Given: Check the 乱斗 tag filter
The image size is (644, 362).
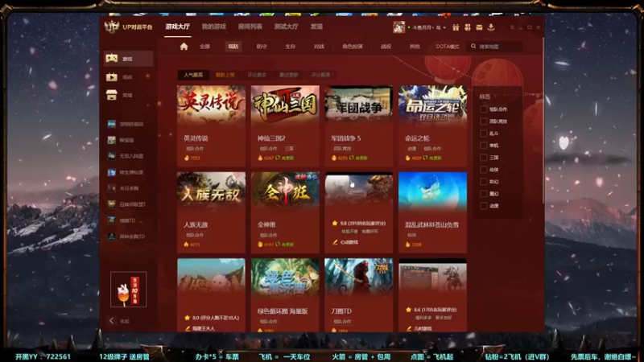Looking at the screenshot, I should tap(484, 134).
